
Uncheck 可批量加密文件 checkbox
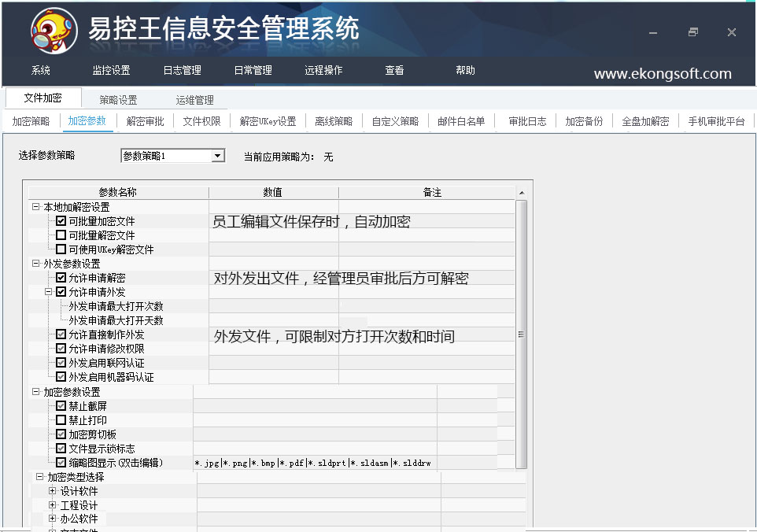61,221
